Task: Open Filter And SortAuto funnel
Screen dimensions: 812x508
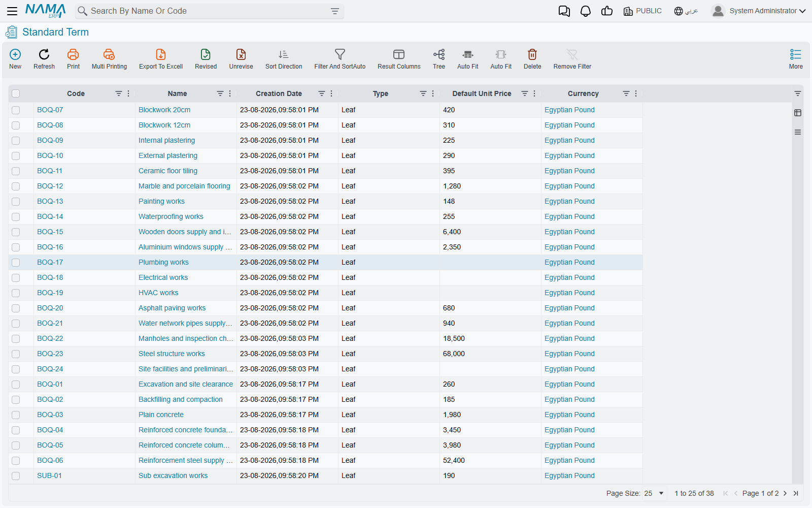Action: (x=340, y=54)
